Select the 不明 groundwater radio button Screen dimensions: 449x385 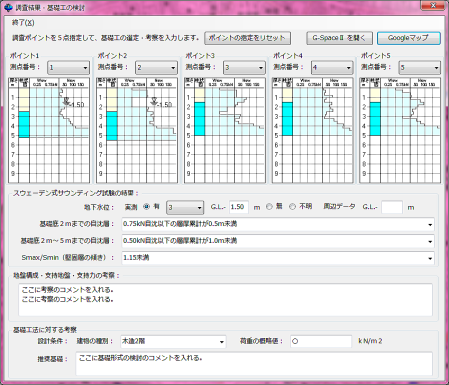292,207
